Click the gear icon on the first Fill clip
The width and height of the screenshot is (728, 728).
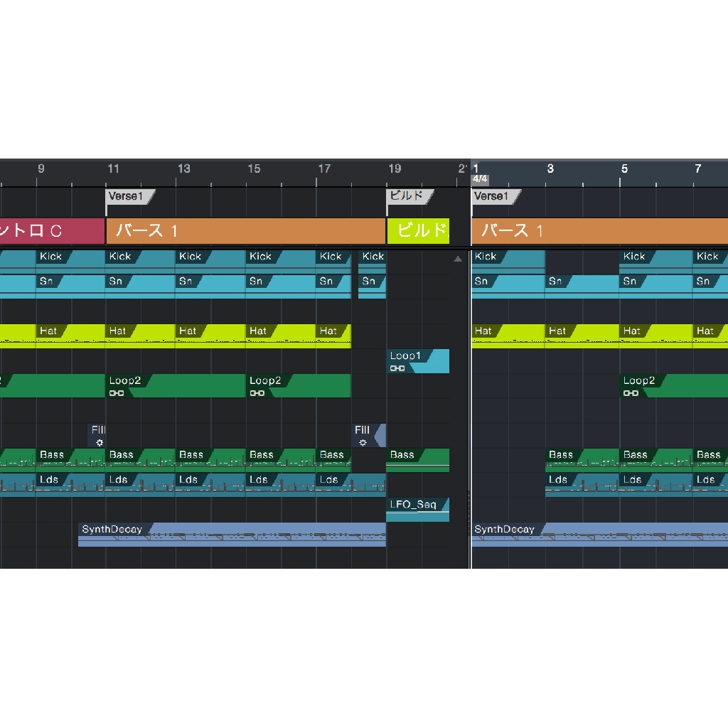100,443
